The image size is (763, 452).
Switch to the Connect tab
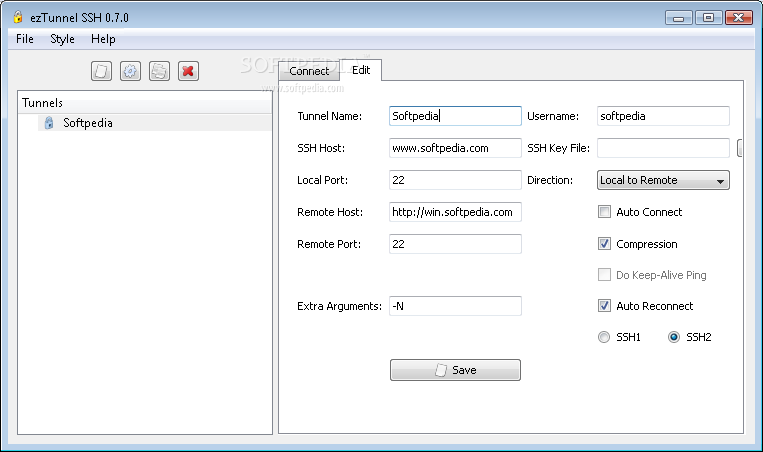pos(309,71)
